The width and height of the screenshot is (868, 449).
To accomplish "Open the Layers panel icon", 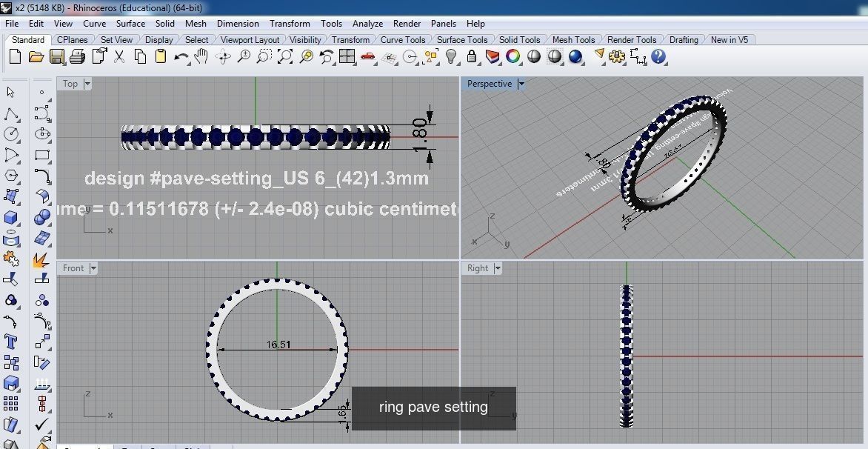I will point(492,56).
